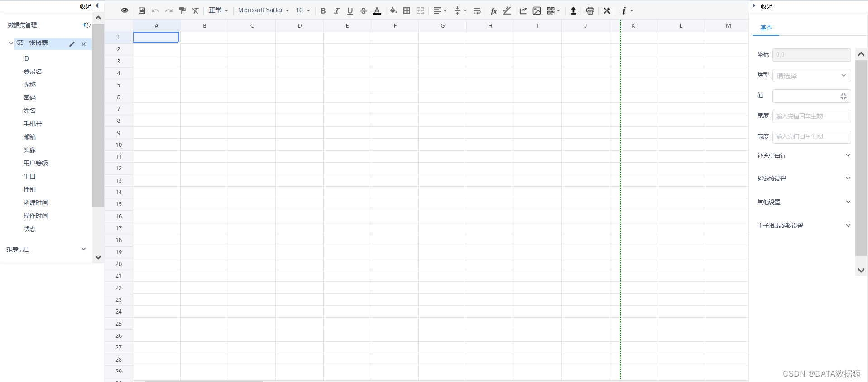Select the 状态 field

click(x=29, y=229)
